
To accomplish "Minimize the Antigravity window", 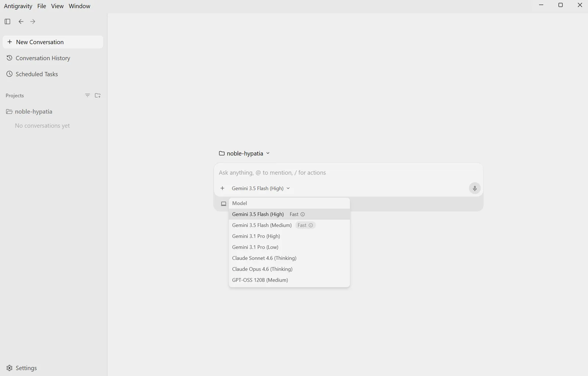I will click(541, 5).
